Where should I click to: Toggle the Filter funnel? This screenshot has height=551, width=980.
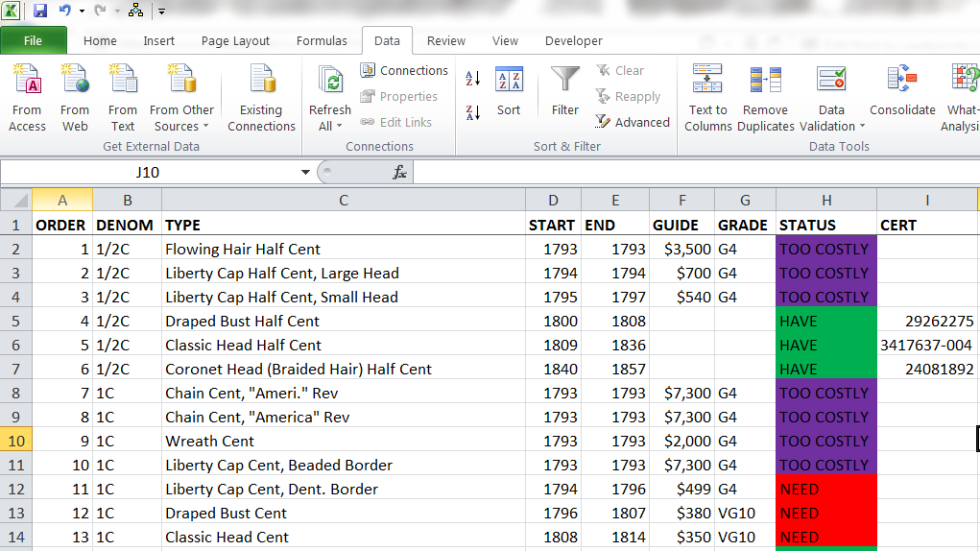pos(565,91)
